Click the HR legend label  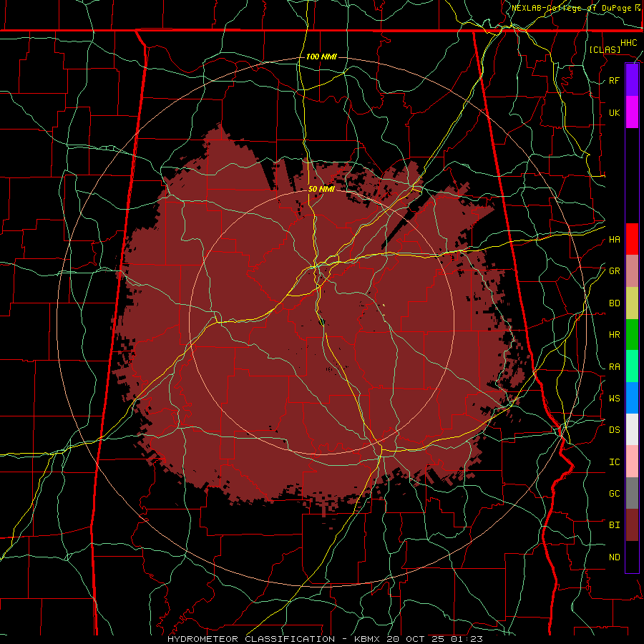coord(615,335)
